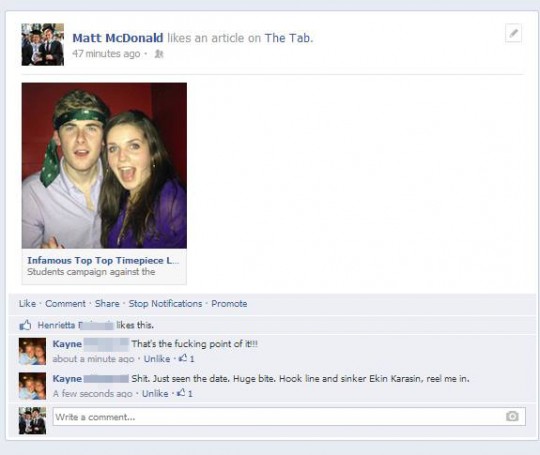540x455 pixels.
Task: Click the pencil edit icon on post
Action: (x=513, y=33)
